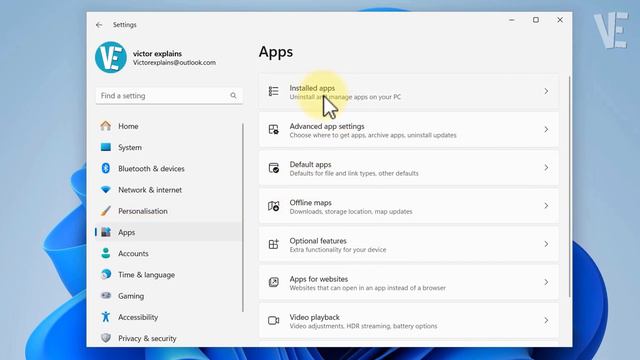Select the Gaming label
Viewport: 640px width, 360px height.
click(x=131, y=296)
